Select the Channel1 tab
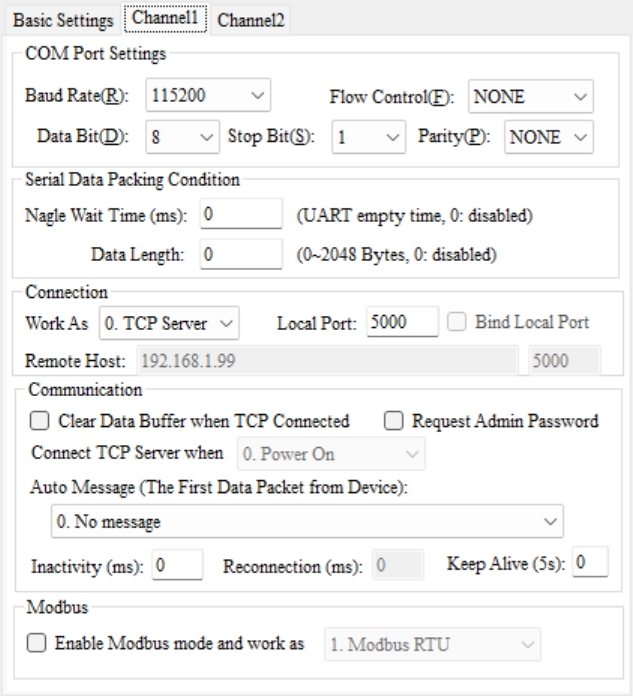The image size is (633, 696). [x=166, y=18]
